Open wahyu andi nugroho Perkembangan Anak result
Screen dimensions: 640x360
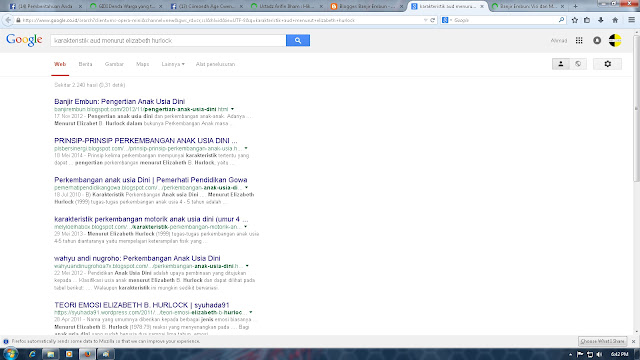point(137,258)
